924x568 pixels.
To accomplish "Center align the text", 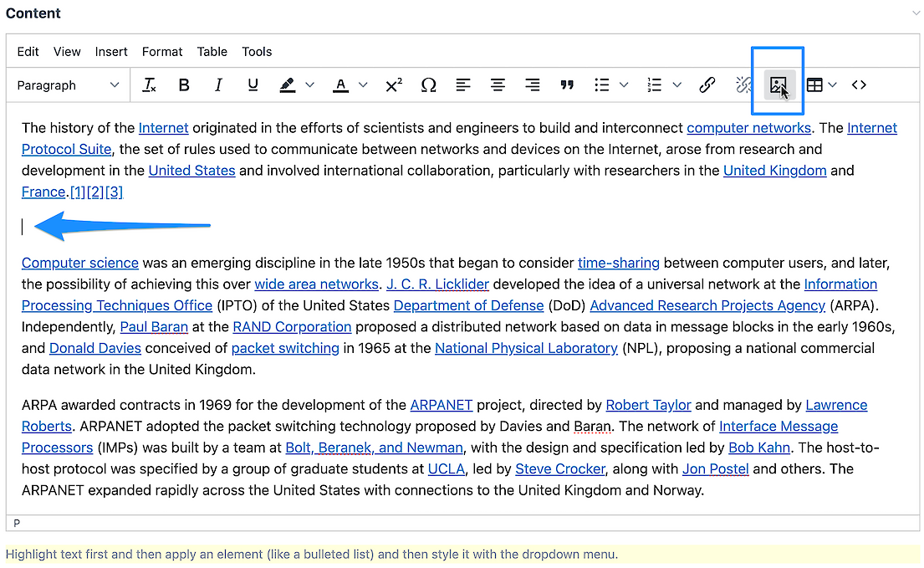I will pos(498,85).
